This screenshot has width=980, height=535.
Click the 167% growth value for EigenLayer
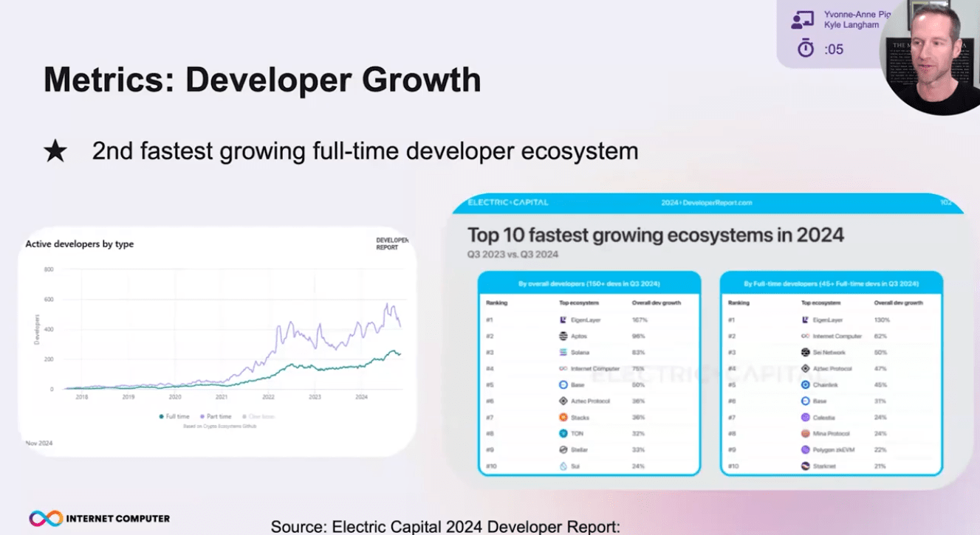[640, 320]
